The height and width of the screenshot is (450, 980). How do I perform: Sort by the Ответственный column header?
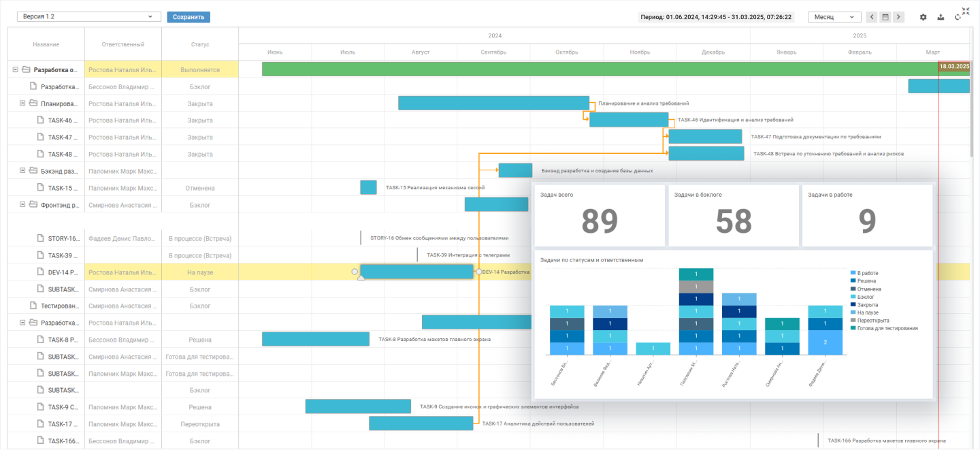tap(122, 44)
